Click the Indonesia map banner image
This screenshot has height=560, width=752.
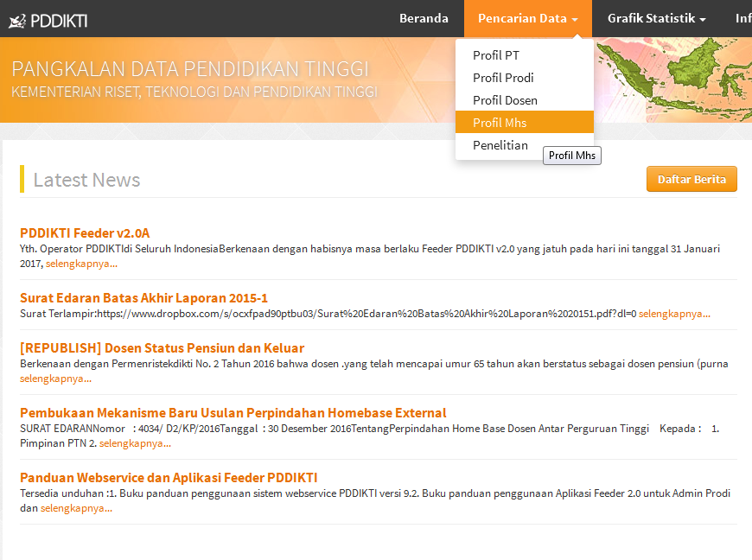(672, 80)
